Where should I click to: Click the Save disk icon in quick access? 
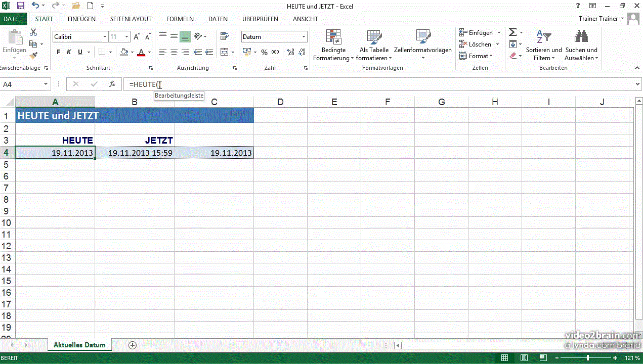click(21, 6)
